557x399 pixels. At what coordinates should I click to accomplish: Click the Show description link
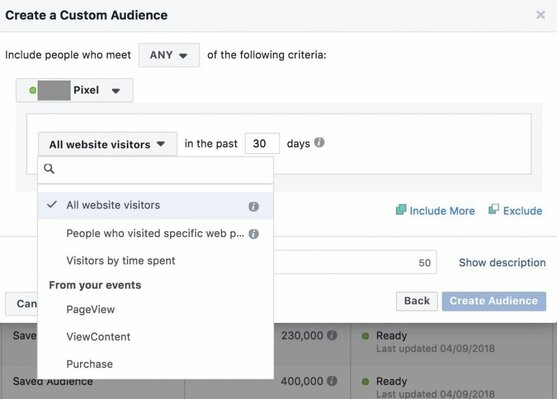click(x=502, y=263)
